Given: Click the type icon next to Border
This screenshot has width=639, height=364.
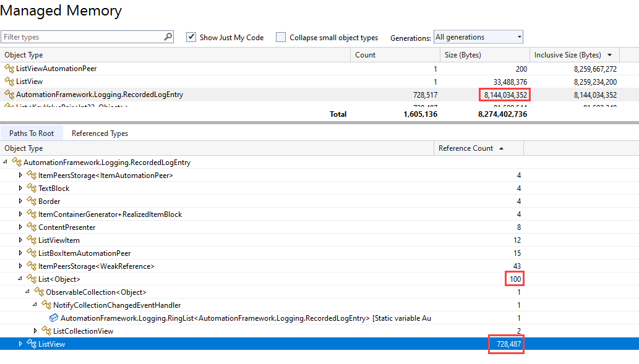Looking at the screenshot, I should tap(30, 201).
